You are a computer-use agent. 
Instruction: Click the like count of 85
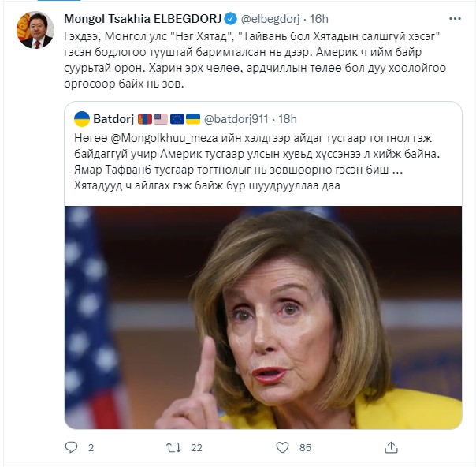coord(305,447)
